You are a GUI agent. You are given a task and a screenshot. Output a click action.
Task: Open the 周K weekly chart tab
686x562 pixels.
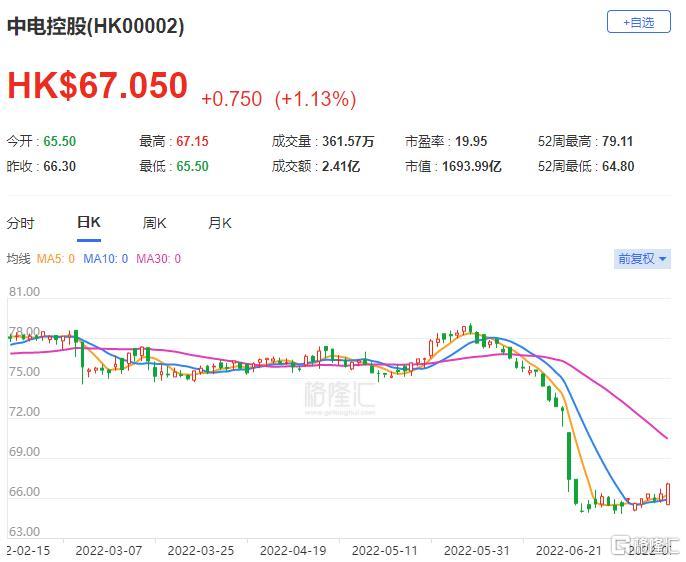pyautogui.click(x=154, y=223)
